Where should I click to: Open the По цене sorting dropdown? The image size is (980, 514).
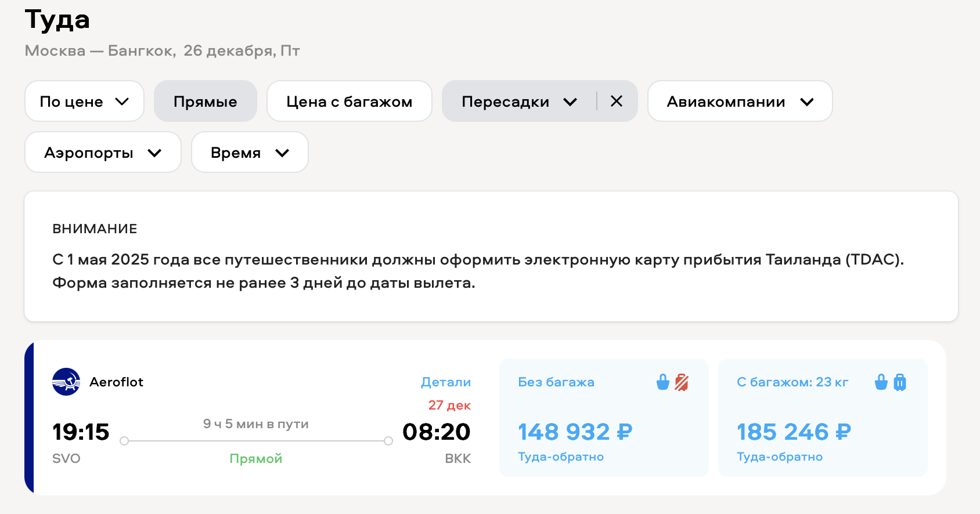pyautogui.click(x=84, y=102)
